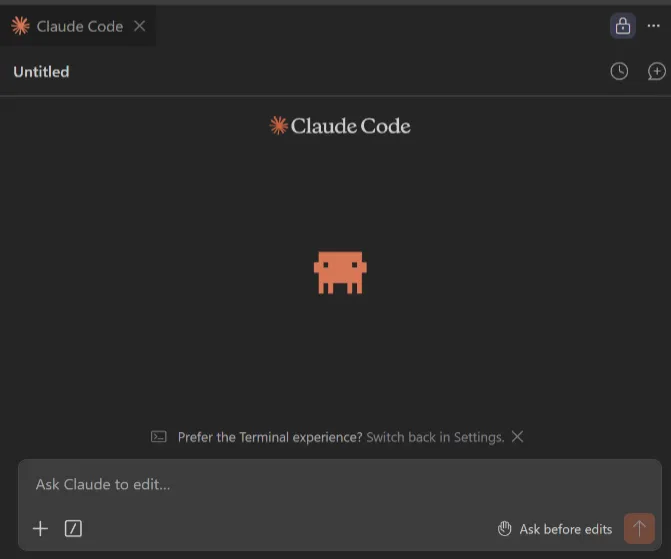The height and width of the screenshot is (559, 671).
Task: Toggle the lock editor group icon
Action: click(622, 26)
